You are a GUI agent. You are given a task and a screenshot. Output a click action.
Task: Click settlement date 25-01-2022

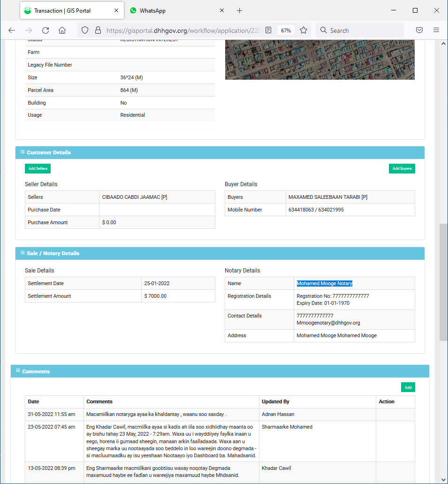click(x=157, y=283)
